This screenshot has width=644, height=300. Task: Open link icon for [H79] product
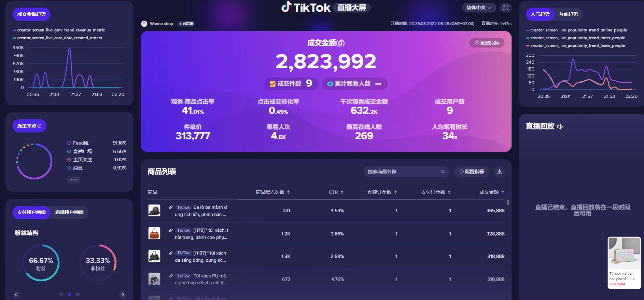[x=171, y=230]
